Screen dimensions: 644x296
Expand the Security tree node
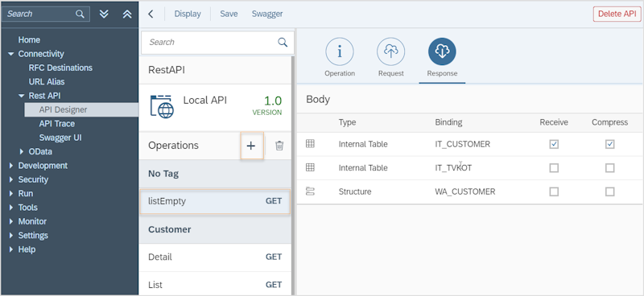(11, 180)
